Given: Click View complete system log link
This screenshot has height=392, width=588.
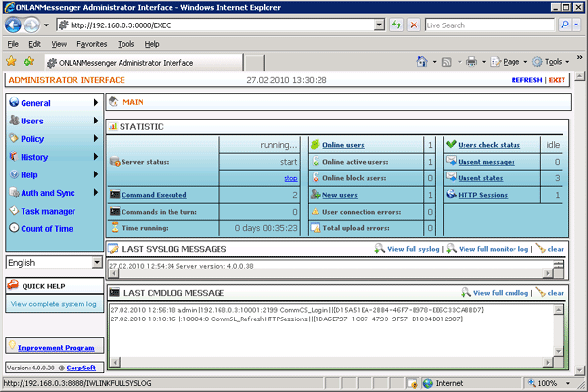Looking at the screenshot, I should [53, 304].
